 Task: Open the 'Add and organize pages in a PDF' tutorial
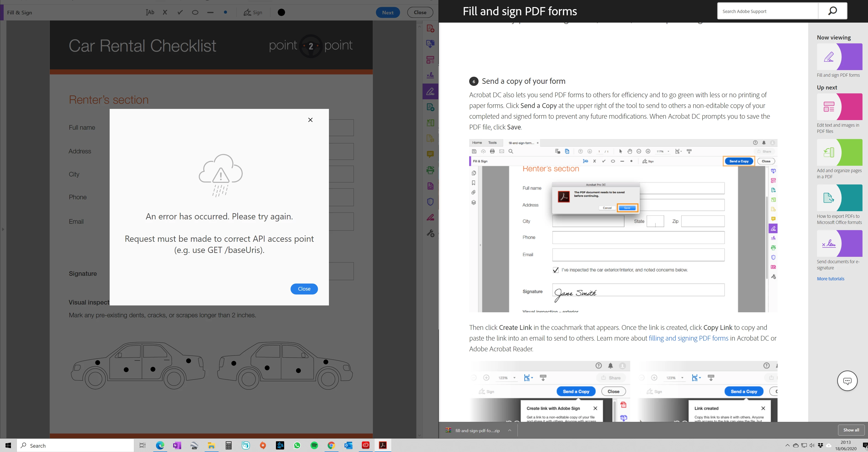(839, 152)
